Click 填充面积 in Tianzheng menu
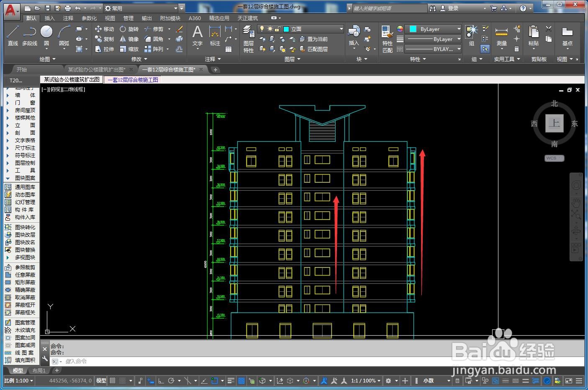588x390 pixels. coord(21,360)
